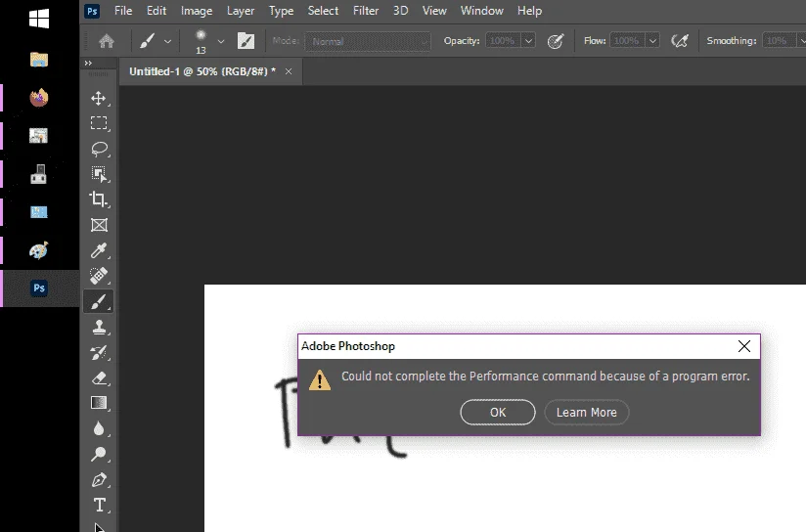The height and width of the screenshot is (532, 806).
Task: Click the Flow value field
Action: pyautogui.click(x=627, y=41)
